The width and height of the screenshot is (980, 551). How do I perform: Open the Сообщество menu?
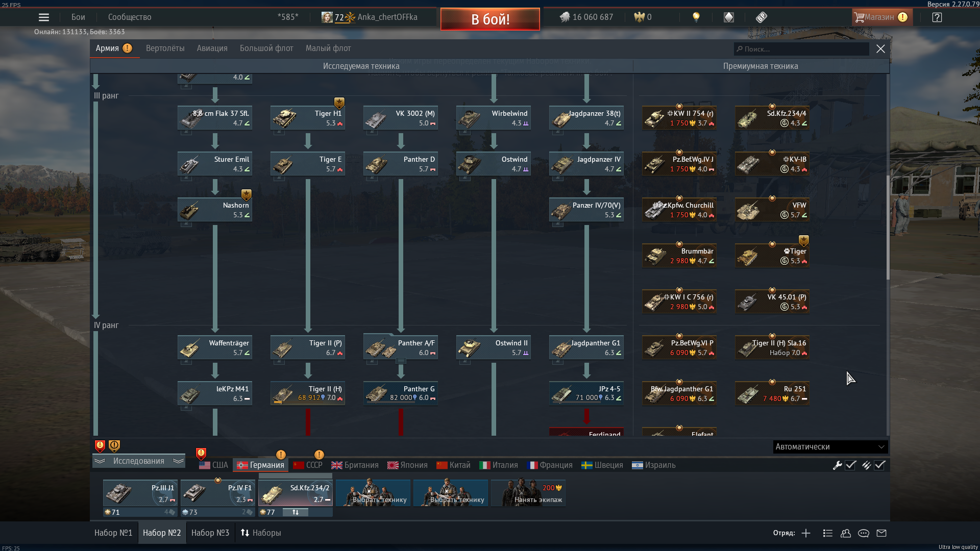pos(130,17)
